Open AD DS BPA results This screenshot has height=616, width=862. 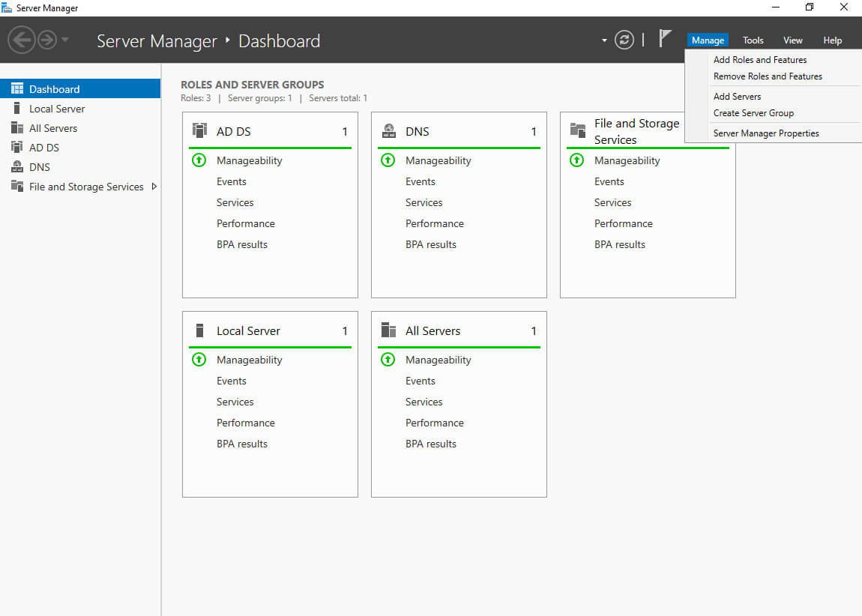242,244
